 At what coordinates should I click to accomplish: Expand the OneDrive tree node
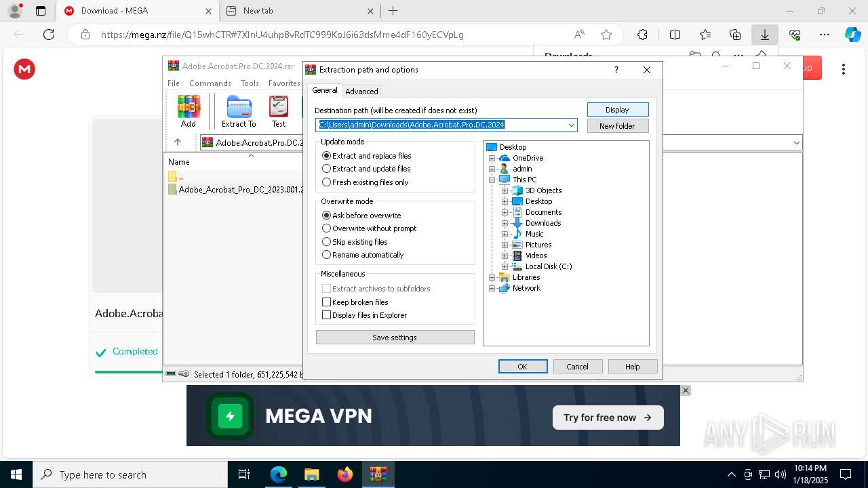tap(492, 158)
